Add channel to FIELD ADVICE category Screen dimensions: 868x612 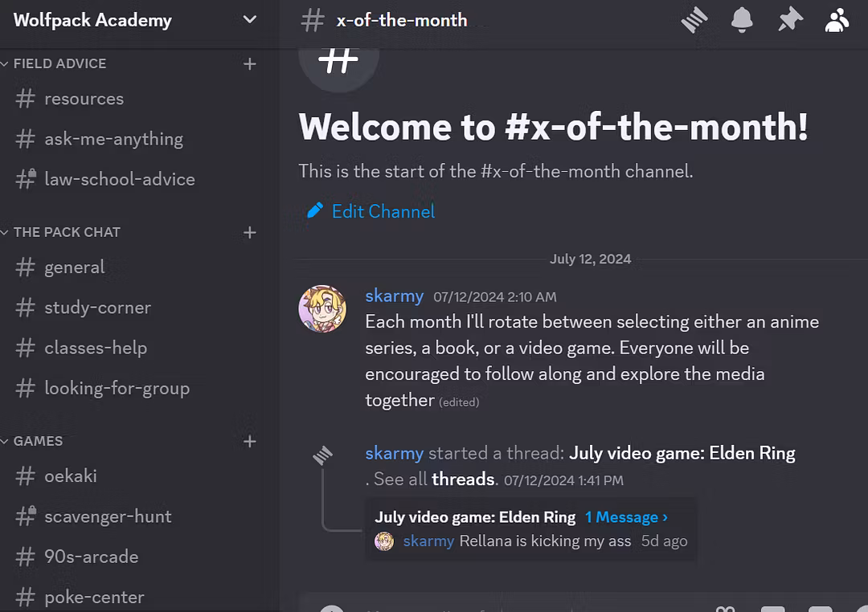pyautogui.click(x=250, y=63)
